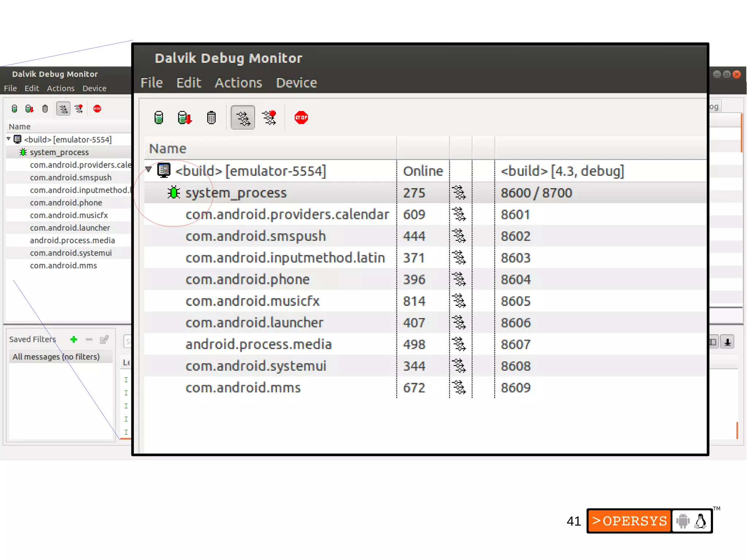Viewport: 747px width, 560px height.
Task: Toggle Update Threads button in small left toolbar
Action: [63, 109]
